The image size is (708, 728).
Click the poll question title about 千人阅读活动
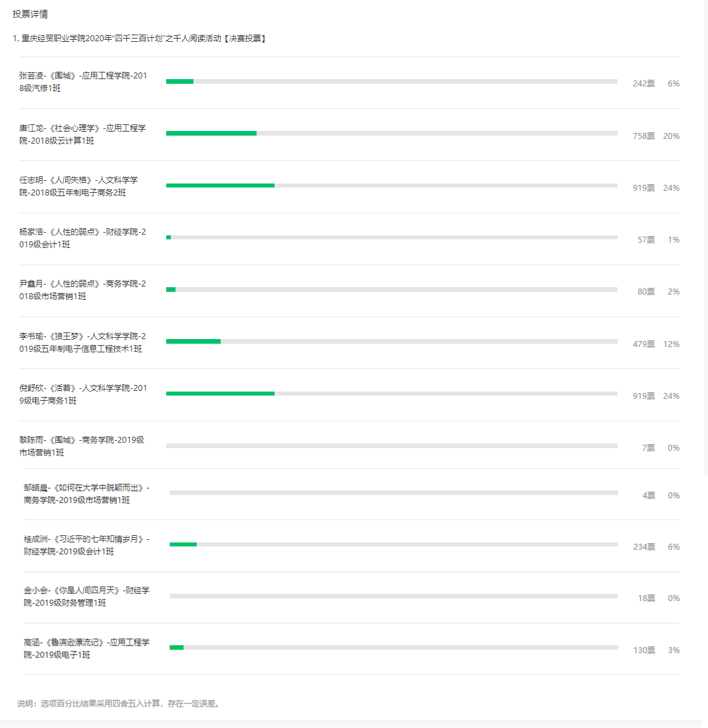(x=140, y=39)
